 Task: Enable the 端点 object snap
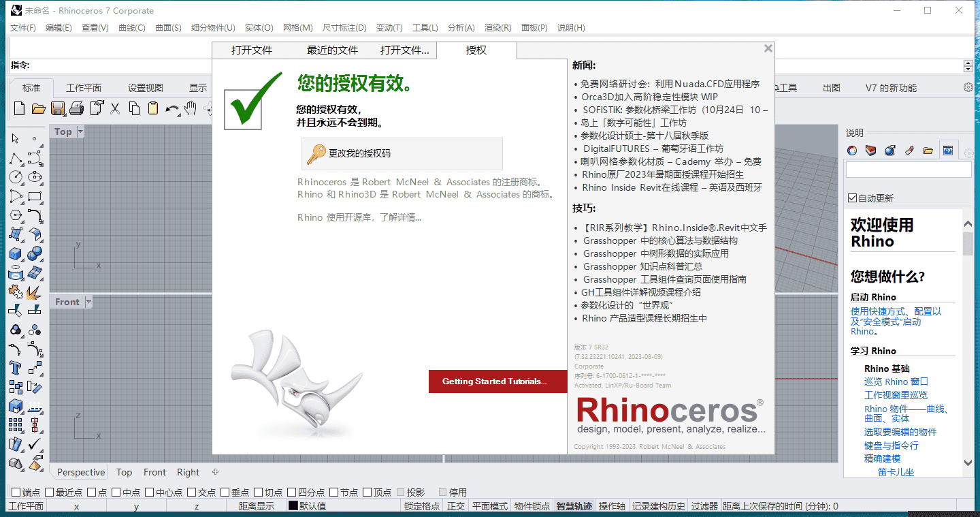pyautogui.click(x=16, y=492)
